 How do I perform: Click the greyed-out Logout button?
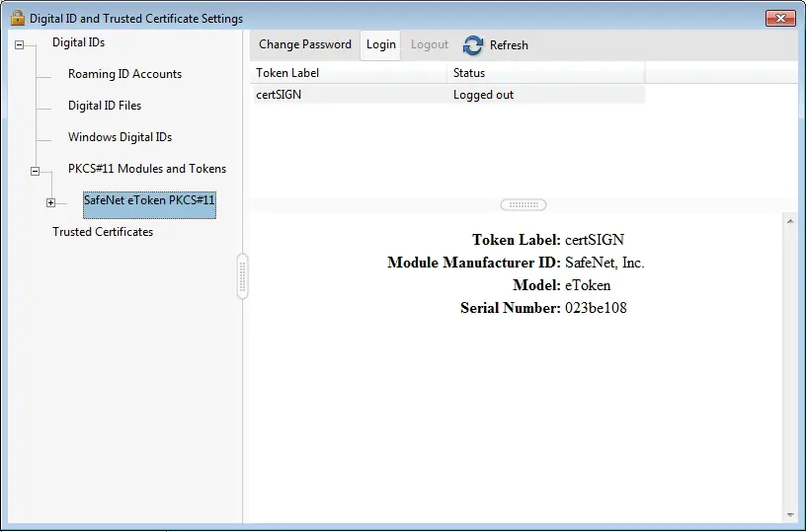[430, 44]
